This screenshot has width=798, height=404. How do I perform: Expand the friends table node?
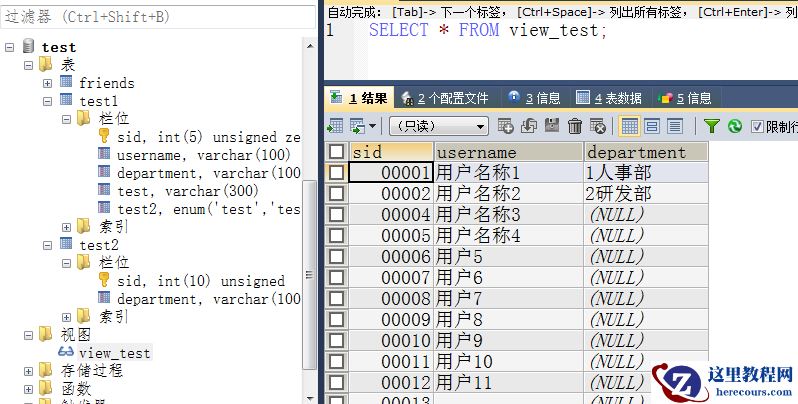tap(47, 83)
